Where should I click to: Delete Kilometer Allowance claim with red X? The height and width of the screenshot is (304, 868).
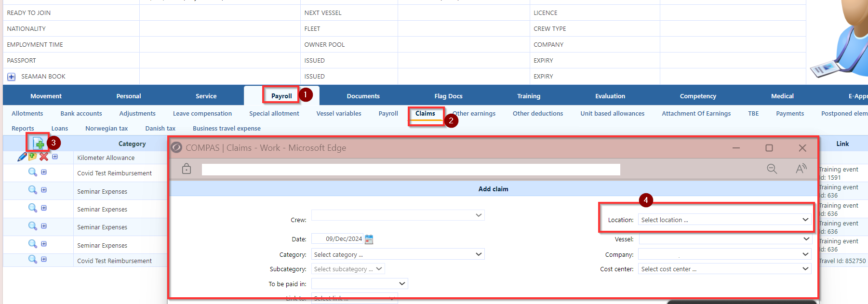click(x=44, y=157)
